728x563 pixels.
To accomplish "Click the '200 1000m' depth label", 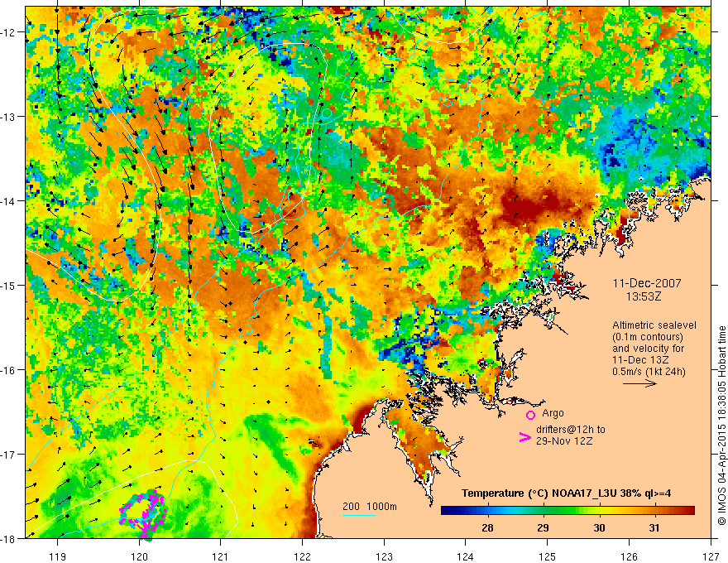I will click(x=370, y=507).
